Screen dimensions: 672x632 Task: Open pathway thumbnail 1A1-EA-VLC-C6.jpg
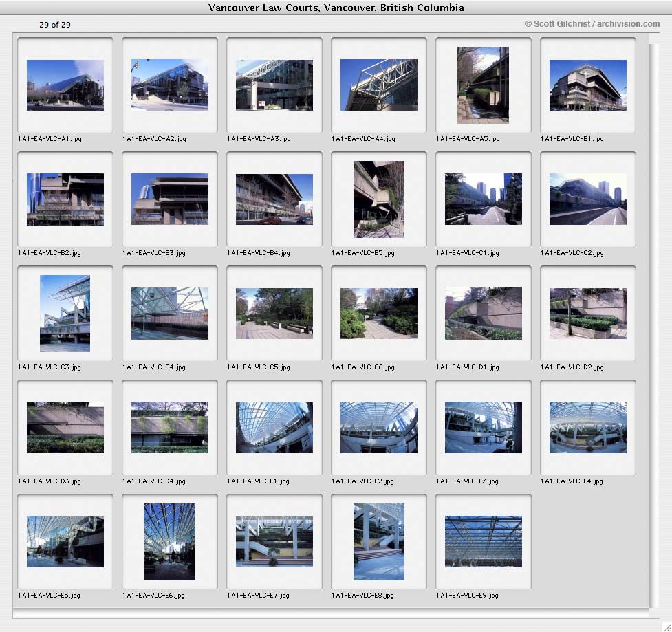pyautogui.click(x=379, y=314)
